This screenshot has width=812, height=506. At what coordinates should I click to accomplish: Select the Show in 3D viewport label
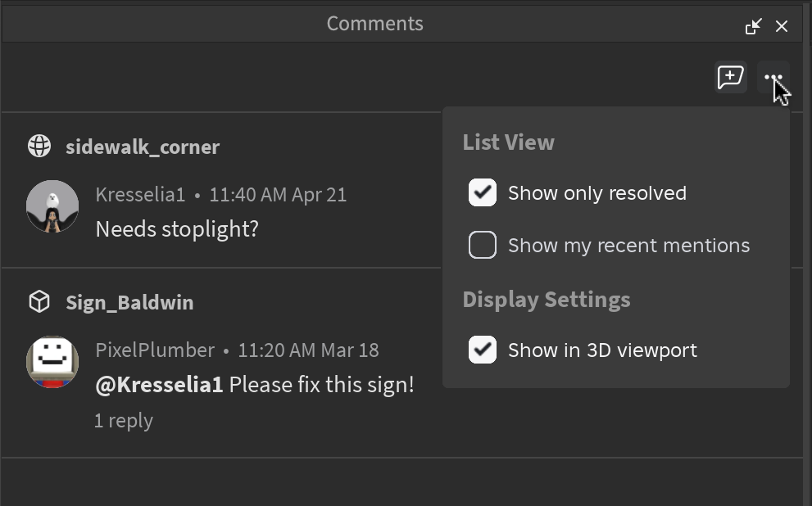pyautogui.click(x=602, y=350)
